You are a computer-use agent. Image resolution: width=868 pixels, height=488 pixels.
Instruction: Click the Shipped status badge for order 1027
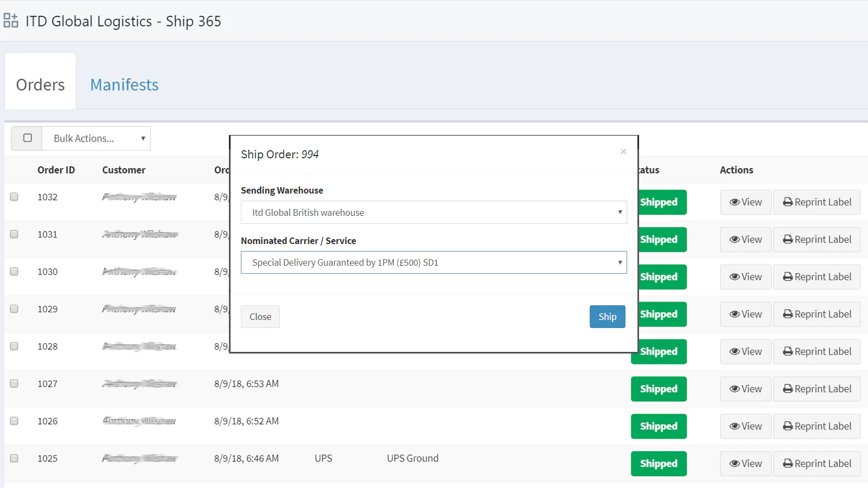click(x=658, y=389)
